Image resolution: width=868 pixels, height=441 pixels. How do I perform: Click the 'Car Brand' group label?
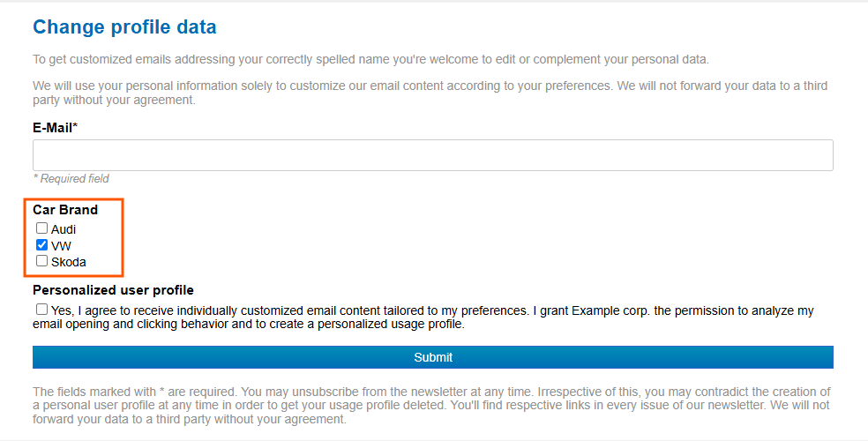(65, 210)
